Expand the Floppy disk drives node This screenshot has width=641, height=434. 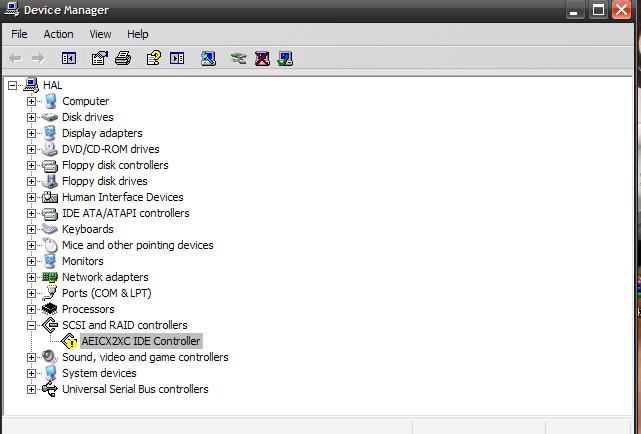point(31,181)
